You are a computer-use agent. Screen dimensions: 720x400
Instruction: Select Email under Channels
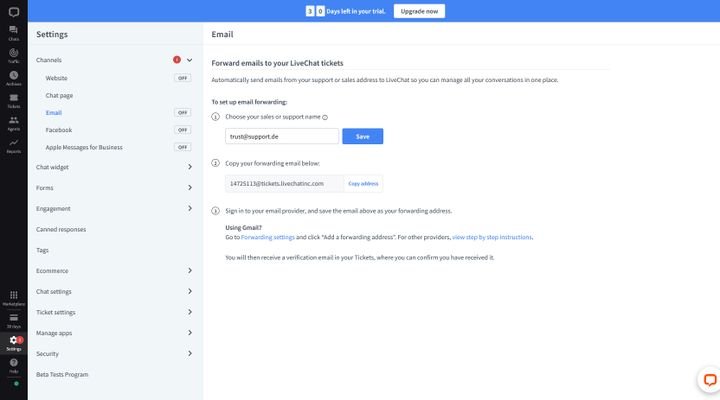point(54,113)
